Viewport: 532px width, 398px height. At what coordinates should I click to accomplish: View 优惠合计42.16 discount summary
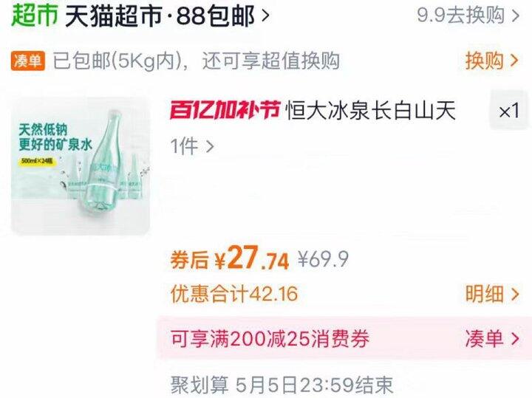[234, 294]
